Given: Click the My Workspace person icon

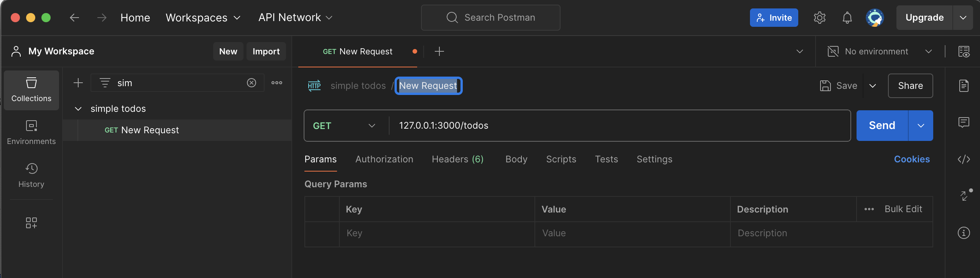Looking at the screenshot, I should [16, 51].
